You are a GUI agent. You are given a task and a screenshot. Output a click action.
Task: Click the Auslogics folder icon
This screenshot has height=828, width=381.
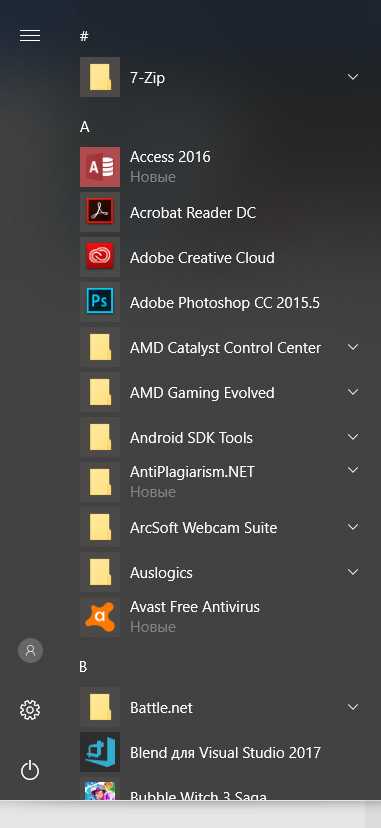pos(100,572)
